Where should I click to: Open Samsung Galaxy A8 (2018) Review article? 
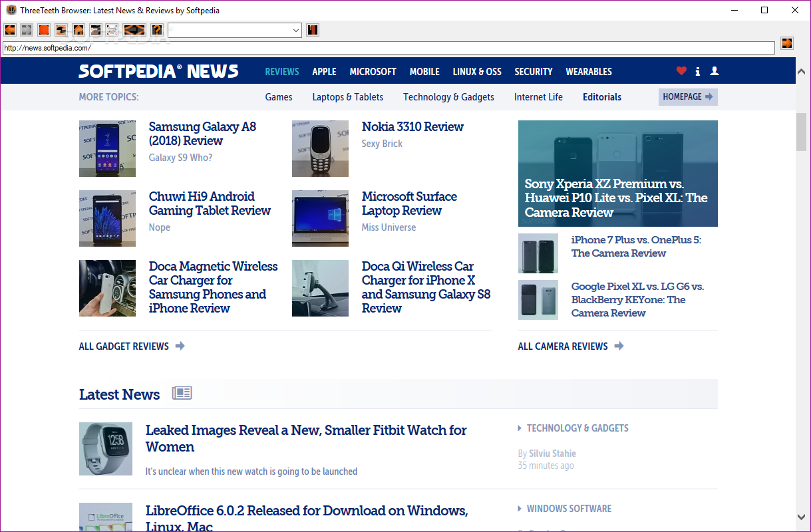202,134
